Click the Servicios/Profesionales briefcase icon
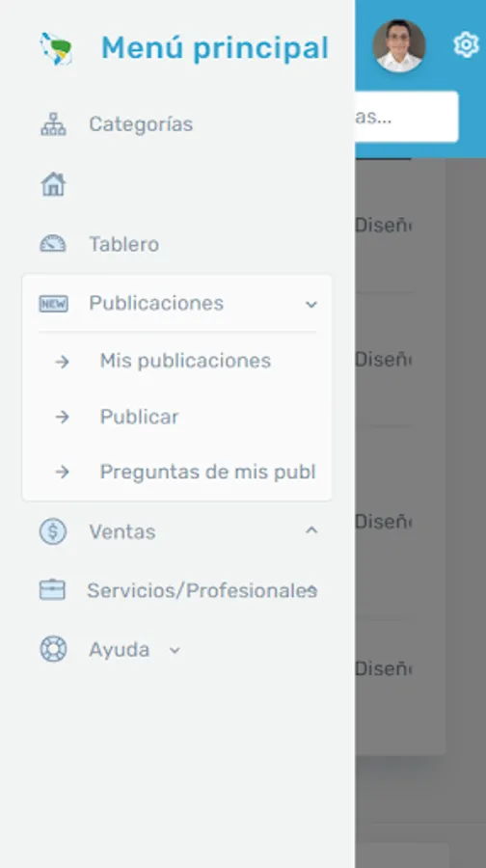The image size is (486, 868). 53,589
